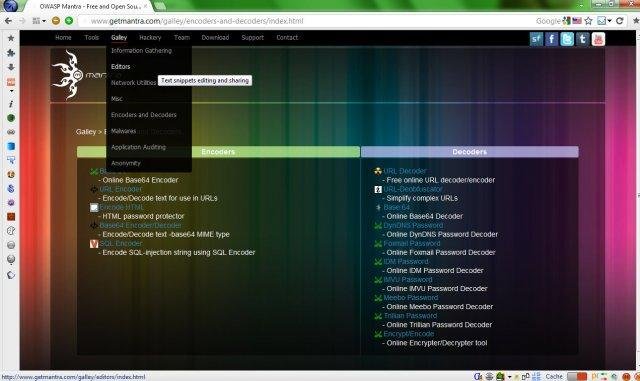Open the URL-Deobfuscator link

point(413,189)
